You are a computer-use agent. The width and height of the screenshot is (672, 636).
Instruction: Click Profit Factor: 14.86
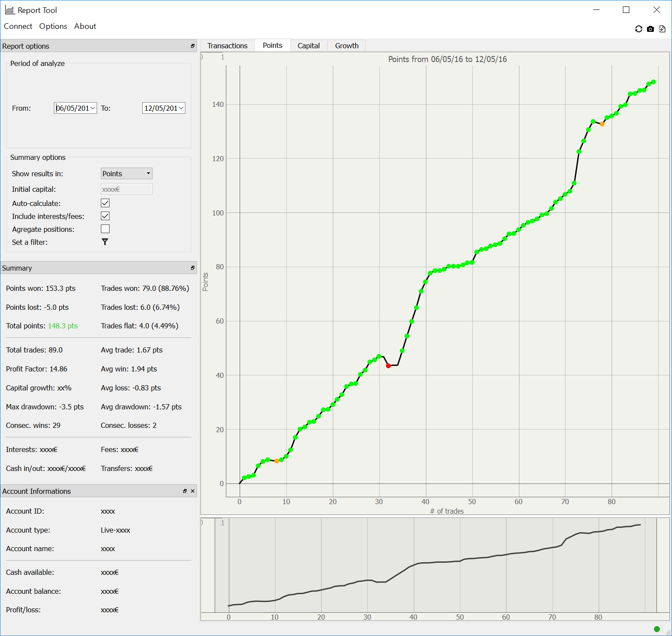coord(37,369)
